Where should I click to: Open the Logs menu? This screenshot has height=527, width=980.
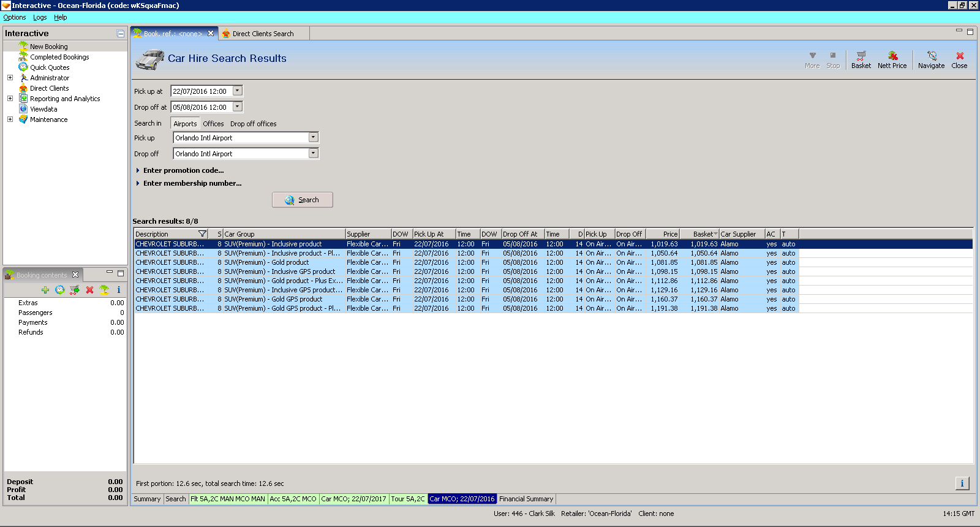tap(40, 17)
